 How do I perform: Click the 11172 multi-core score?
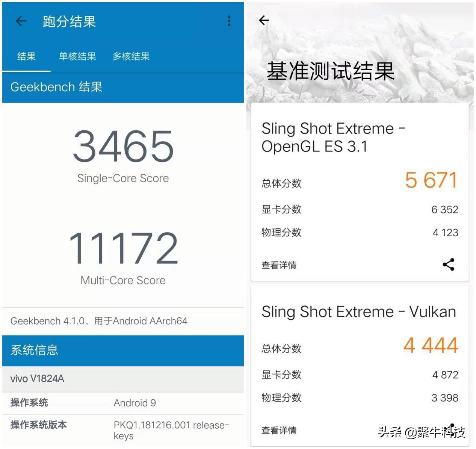(x=123, y=248)
